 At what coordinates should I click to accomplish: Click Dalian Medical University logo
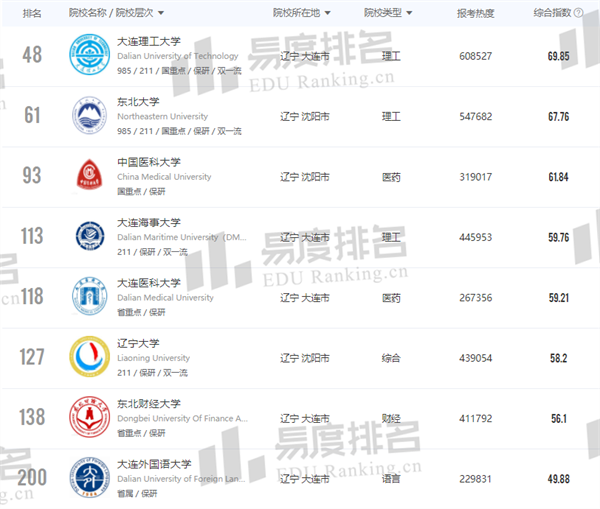[90, 296]
